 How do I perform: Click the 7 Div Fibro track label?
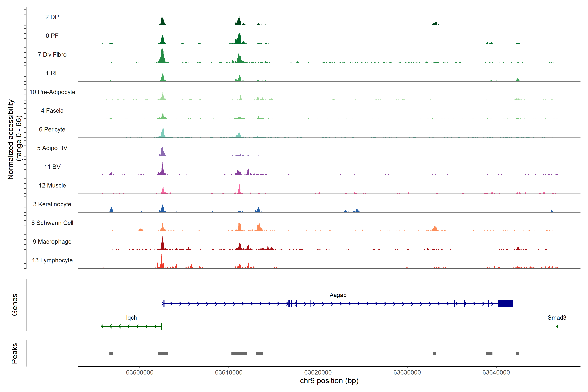pyautogui.click(x=52, y=55)
